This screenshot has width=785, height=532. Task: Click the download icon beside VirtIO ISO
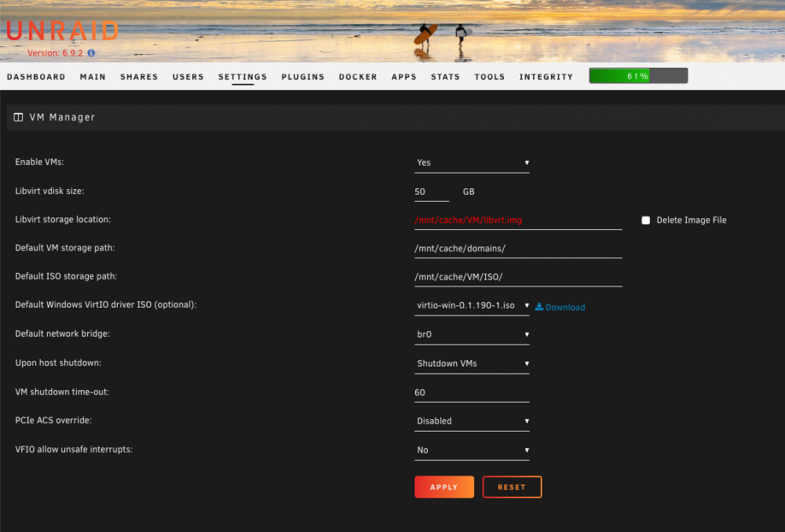click(539, 306)
